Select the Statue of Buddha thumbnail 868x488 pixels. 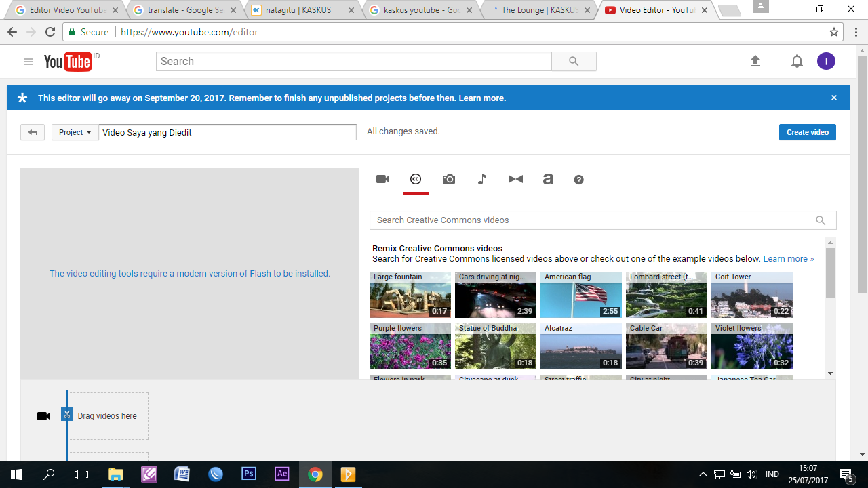pos(496,346)
